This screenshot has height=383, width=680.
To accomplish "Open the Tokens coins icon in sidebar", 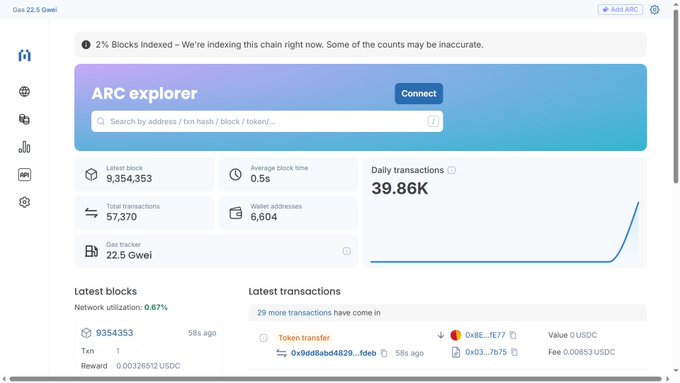I will coord(24,119).
